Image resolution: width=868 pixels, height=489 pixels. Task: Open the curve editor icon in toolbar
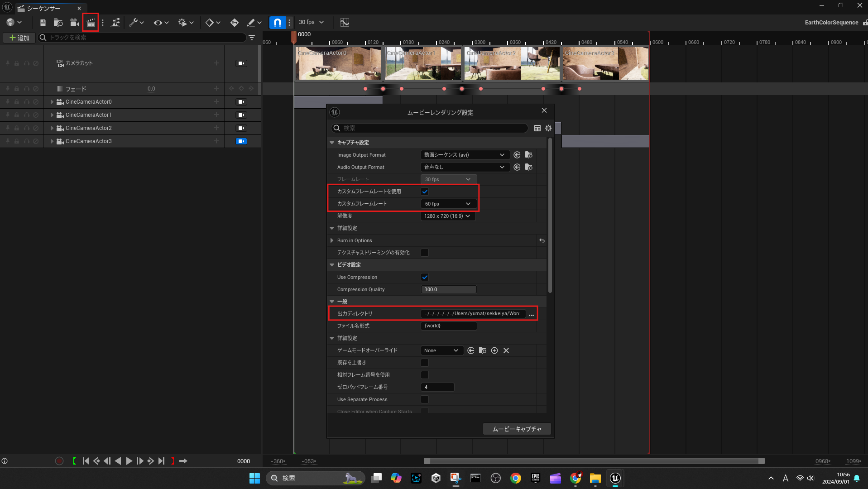tap(345, 23)
